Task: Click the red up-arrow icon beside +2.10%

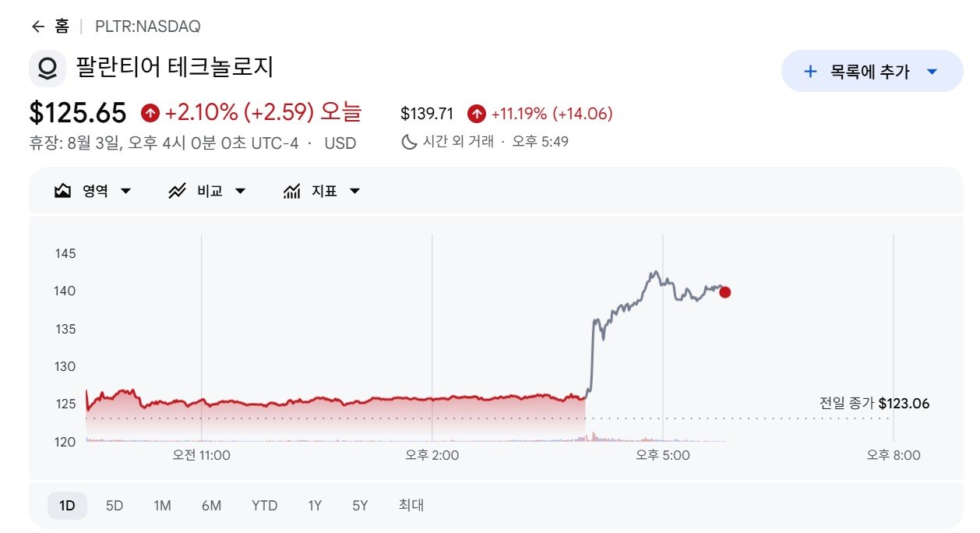Action: coord(150,114)
